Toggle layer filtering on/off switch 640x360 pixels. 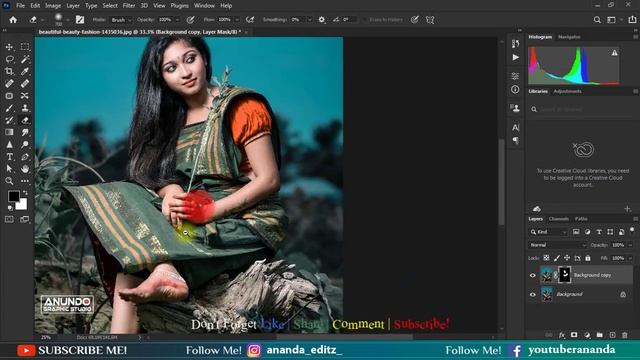click(632, 230)
